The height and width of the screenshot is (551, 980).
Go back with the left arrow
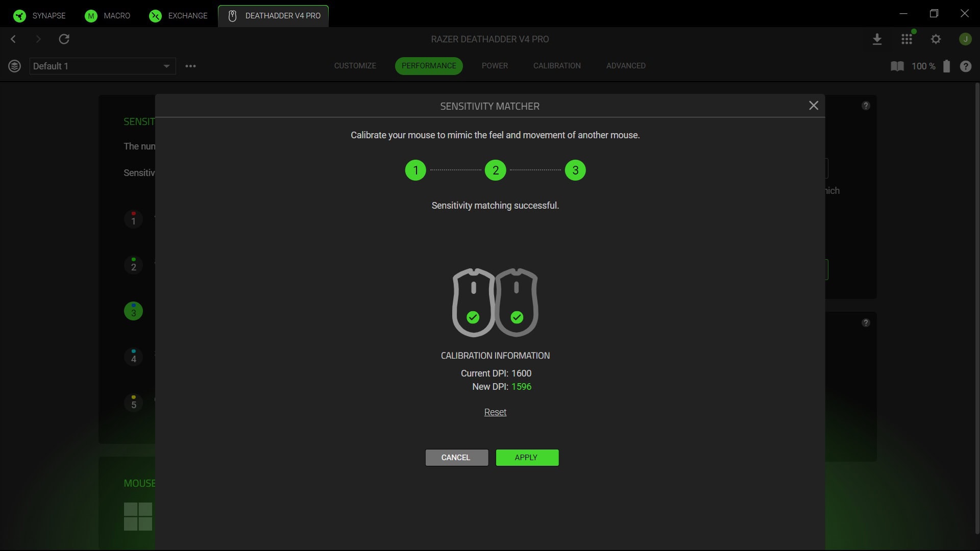13,39
